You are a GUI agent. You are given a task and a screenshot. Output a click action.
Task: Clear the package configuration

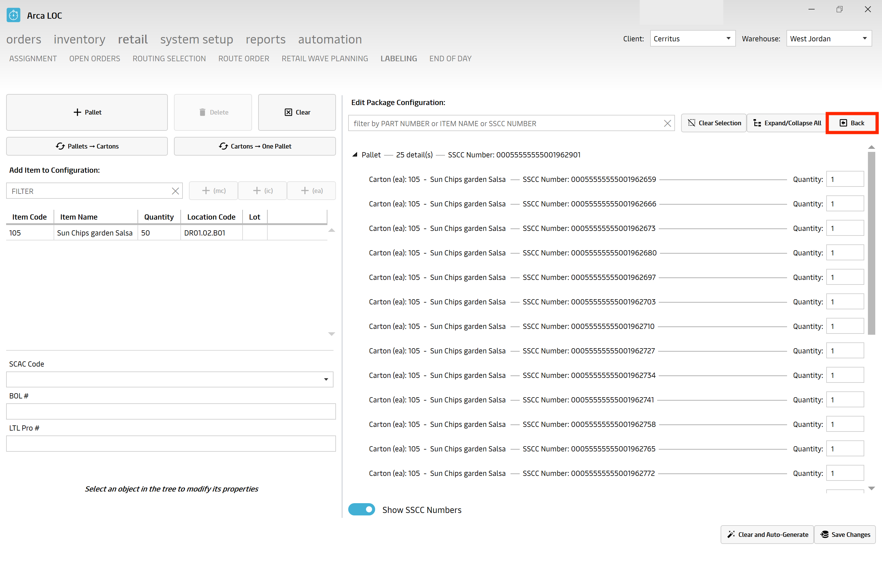click(297, 112)
